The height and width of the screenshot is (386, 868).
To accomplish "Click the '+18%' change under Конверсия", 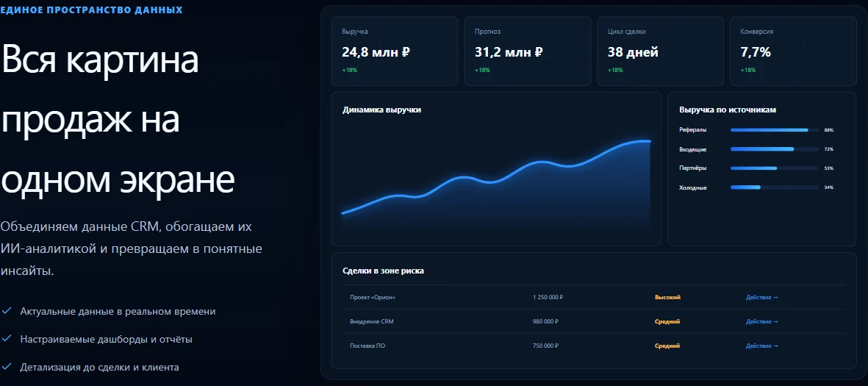I will click(x=748, y=71).
